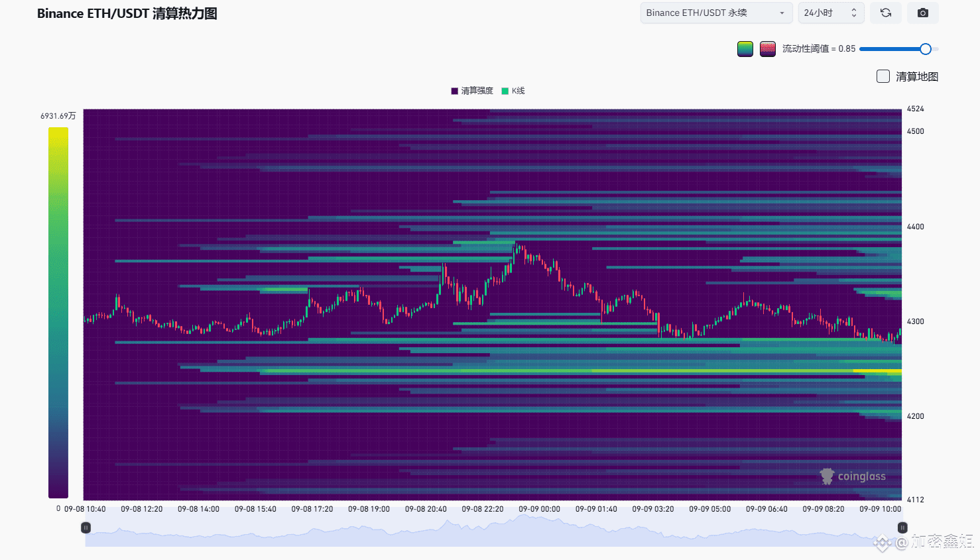Image resolution: width=980 pixels, height=560 pixels.
Task: Click the 09-09 01:40 time axis label
Action: coord(596,509)
